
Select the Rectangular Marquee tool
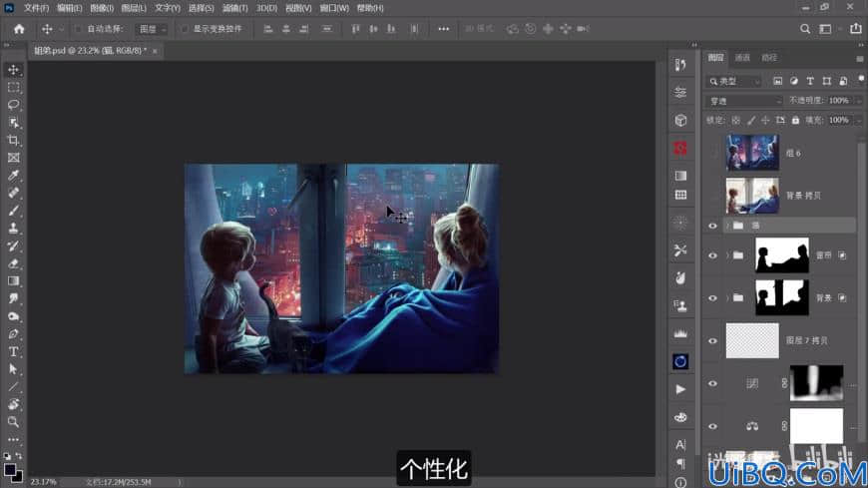click(13, 88)
